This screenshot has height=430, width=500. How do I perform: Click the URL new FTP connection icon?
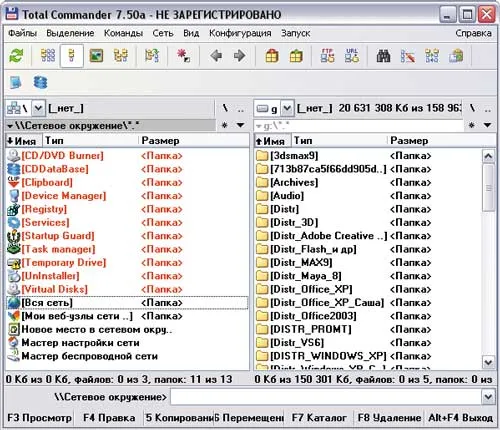point(352,56)
